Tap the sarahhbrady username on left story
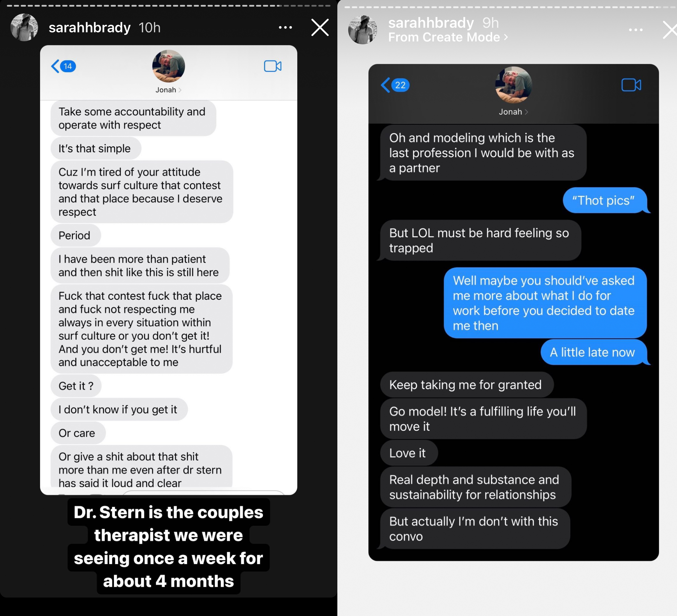Viewport: 677px width, 616px height. click(90, 27)
